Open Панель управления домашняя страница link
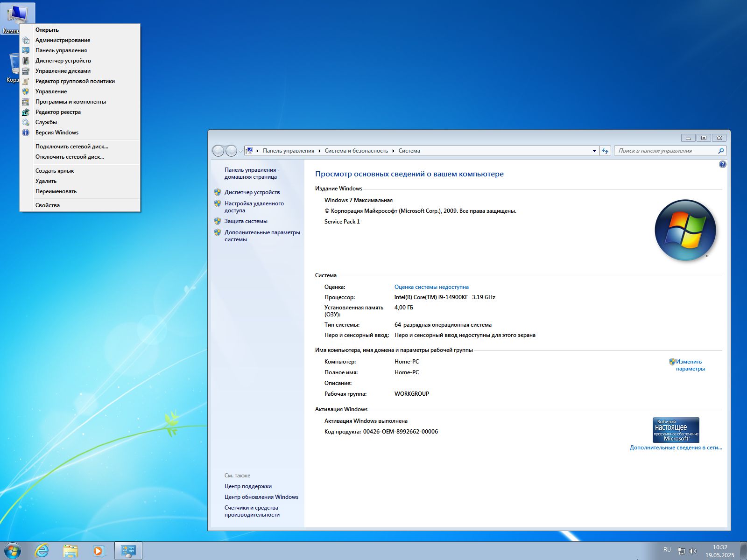This screenshot has width=747, height=560. [252, 173]
